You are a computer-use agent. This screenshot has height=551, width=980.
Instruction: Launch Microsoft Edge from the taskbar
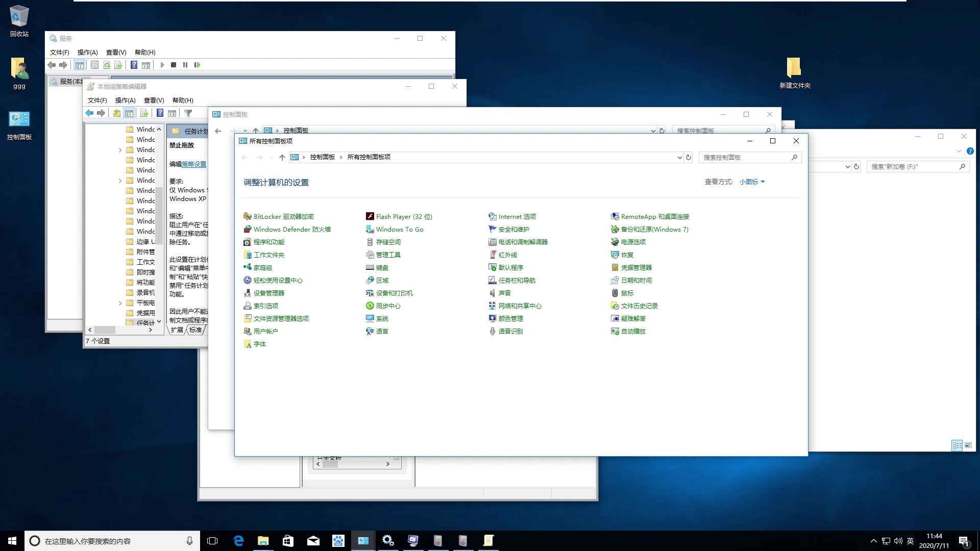coord(238,540)
